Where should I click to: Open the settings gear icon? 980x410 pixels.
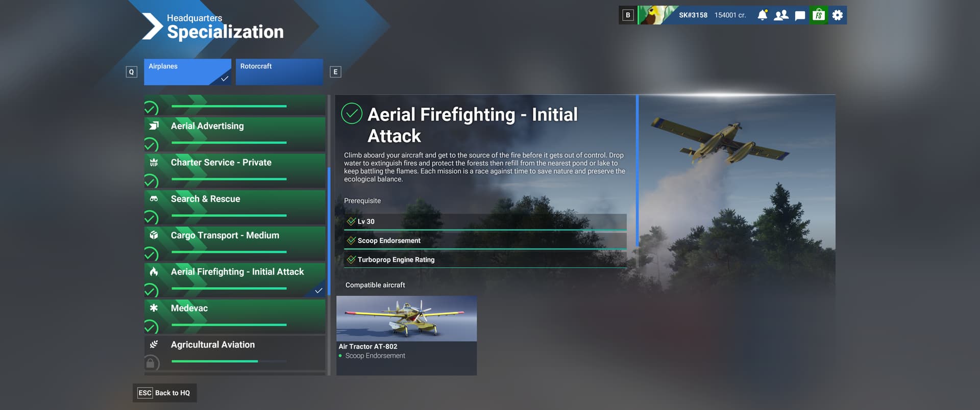(x=838, y=15)
